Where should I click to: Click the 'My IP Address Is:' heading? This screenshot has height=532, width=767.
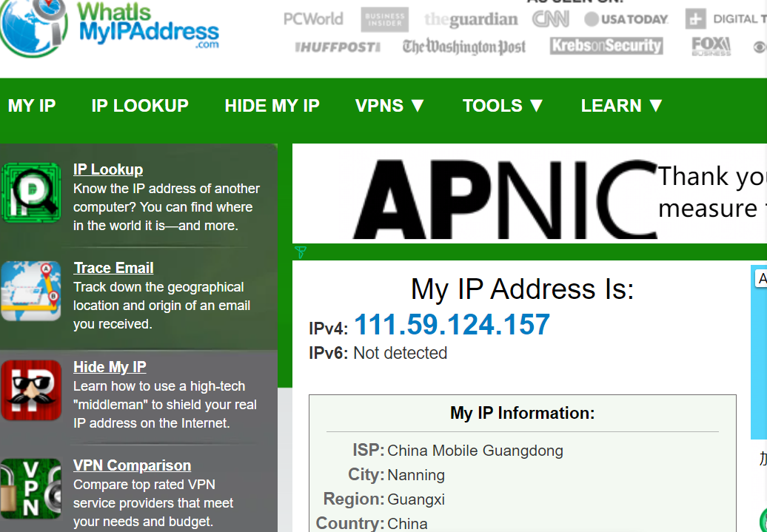coord(523,289)
